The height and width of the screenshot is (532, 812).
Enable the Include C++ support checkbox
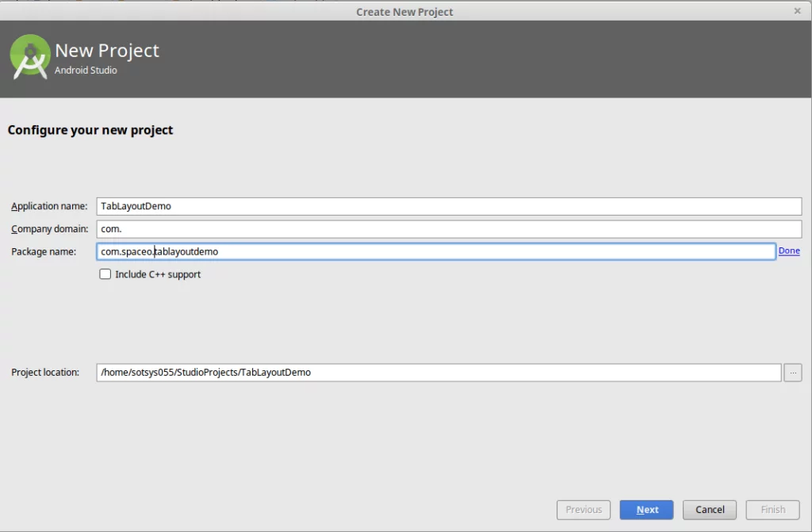105,274
